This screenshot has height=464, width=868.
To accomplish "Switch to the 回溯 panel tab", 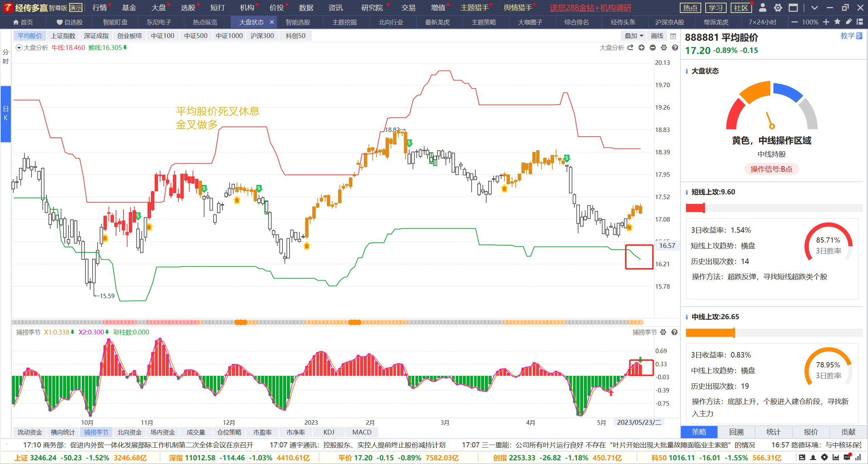I will click(736, 432).
